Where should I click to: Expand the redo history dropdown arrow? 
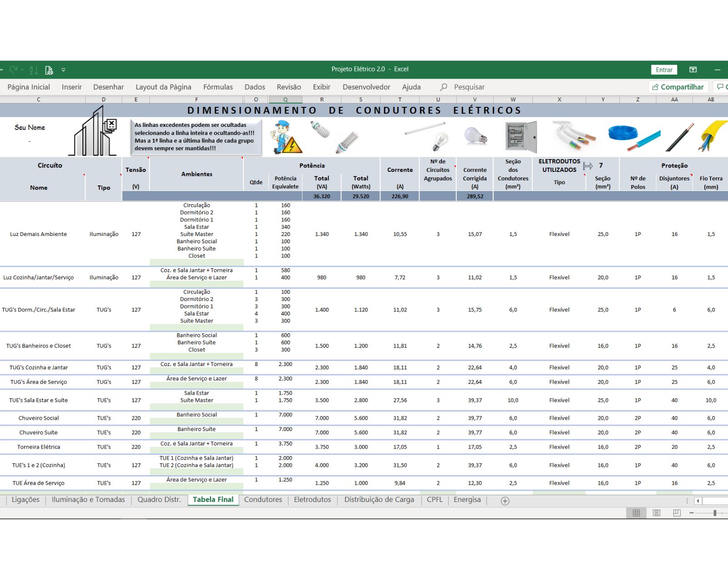pyautogui.click(x=22, y=70)
